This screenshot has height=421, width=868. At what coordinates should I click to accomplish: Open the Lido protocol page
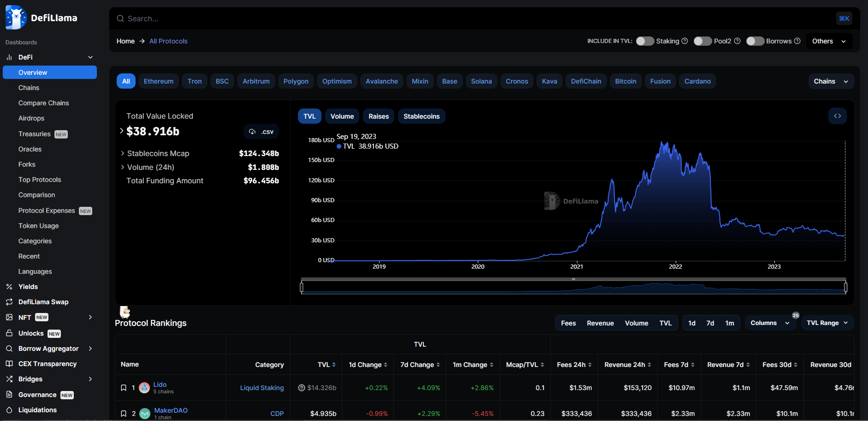coord(160,385)
